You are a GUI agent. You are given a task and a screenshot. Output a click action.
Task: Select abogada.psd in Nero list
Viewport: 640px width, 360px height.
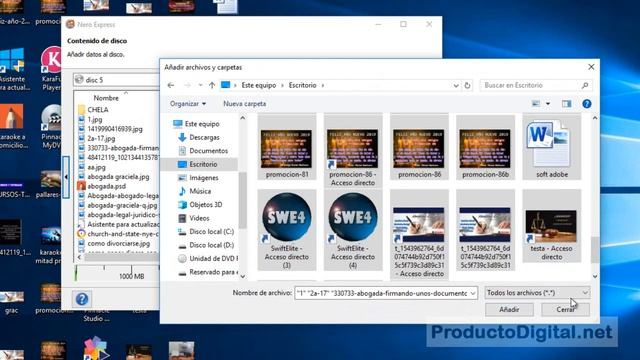(102, 186)
